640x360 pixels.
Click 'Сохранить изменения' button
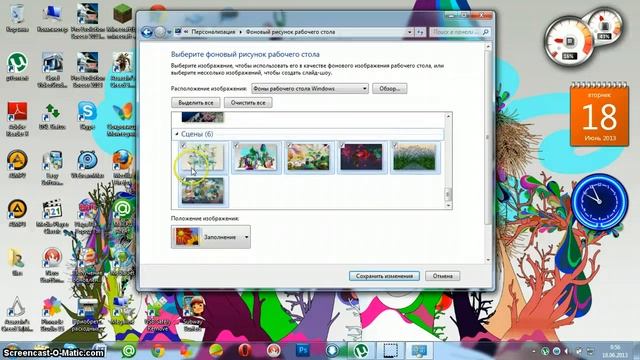(x=384, y=276)
